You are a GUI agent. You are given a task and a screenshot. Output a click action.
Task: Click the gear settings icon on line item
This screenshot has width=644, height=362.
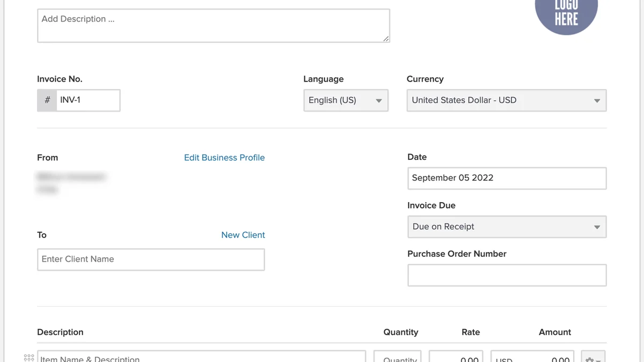pyautogui.click(x=593, y=357)
